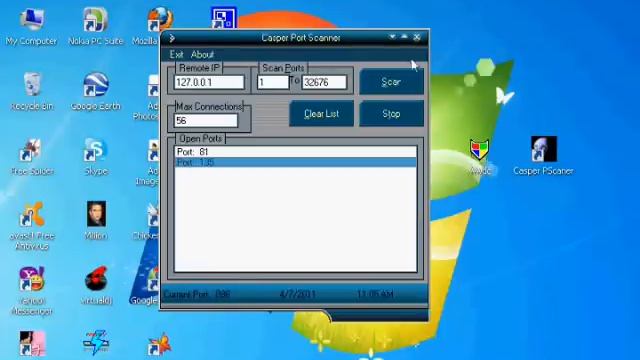Open the My Computer desktop icon

point(31,19)
